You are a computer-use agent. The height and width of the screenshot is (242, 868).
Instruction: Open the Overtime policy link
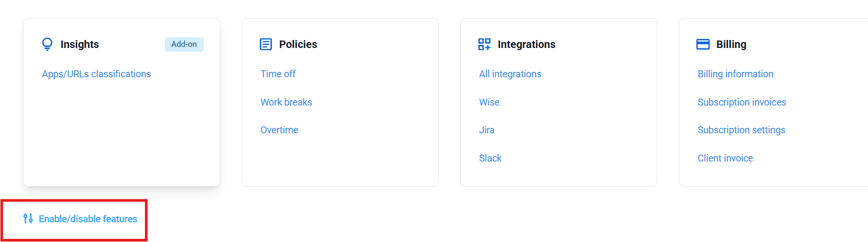click(x=279, y=130)
